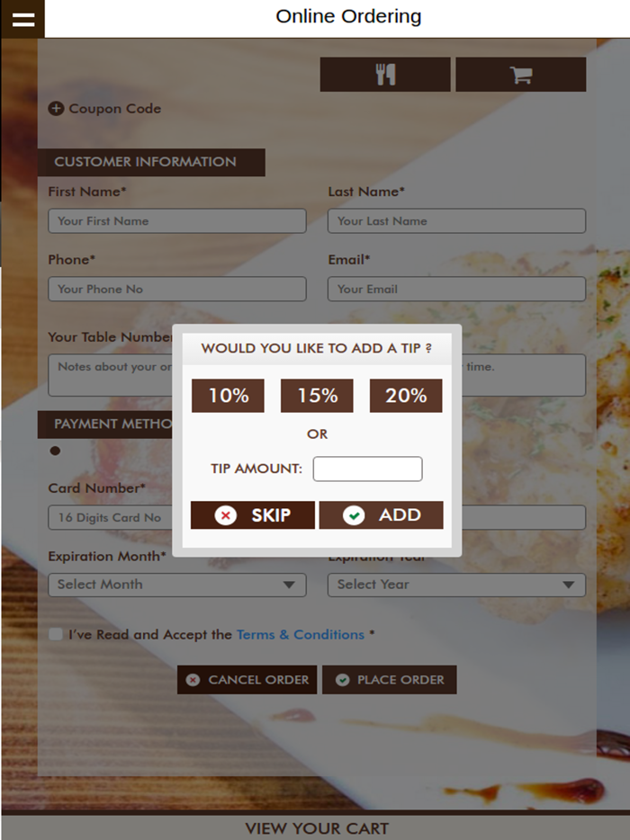The height and width of the screenshot is (840, 630).
Task: Open the Select Year dropdown
Action: (456, 585)
